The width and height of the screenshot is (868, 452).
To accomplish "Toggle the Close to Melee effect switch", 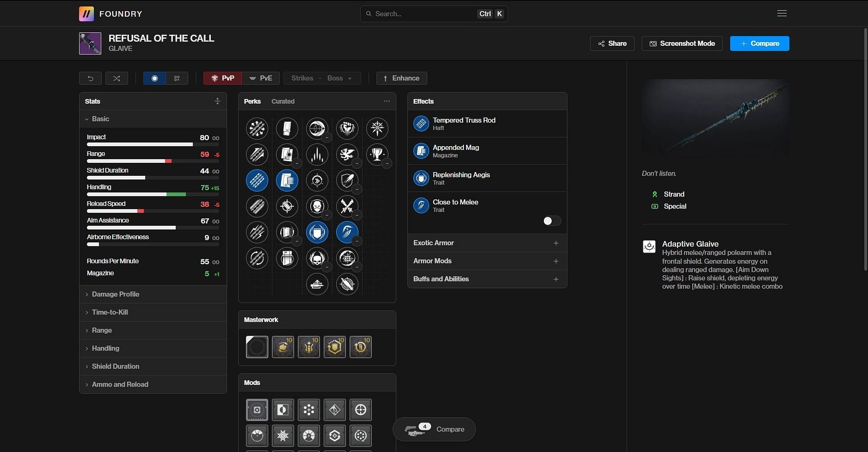I will coord(552,221).
